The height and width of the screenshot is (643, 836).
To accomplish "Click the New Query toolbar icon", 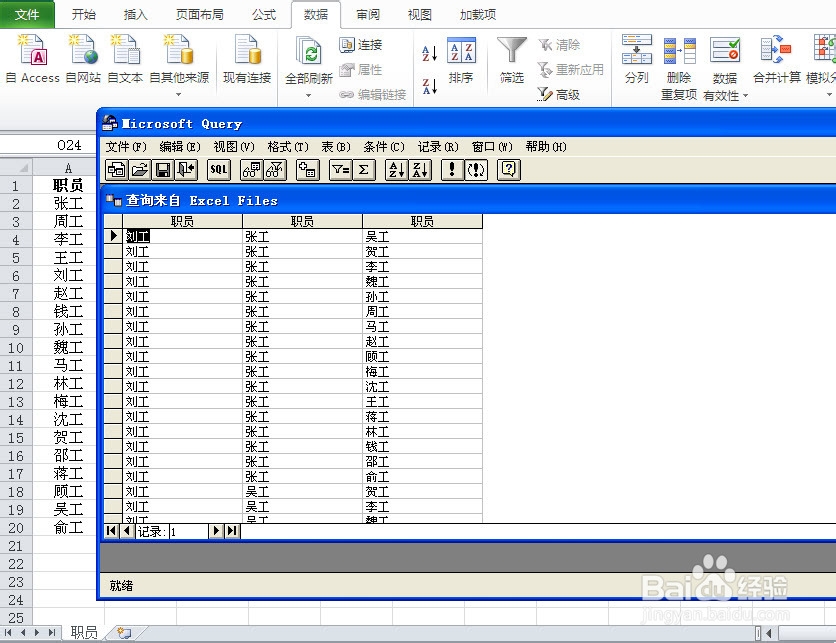I will pos(116,170).
